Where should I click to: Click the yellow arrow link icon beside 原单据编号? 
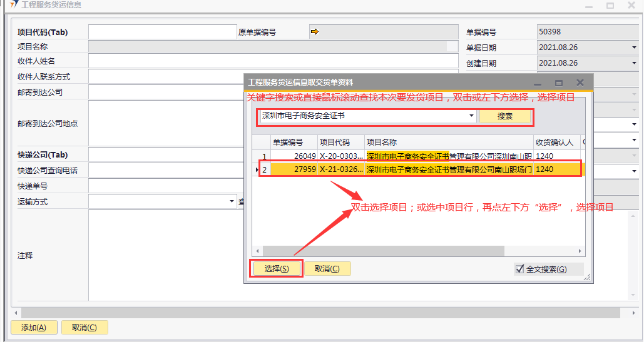(x=315, y=31)
